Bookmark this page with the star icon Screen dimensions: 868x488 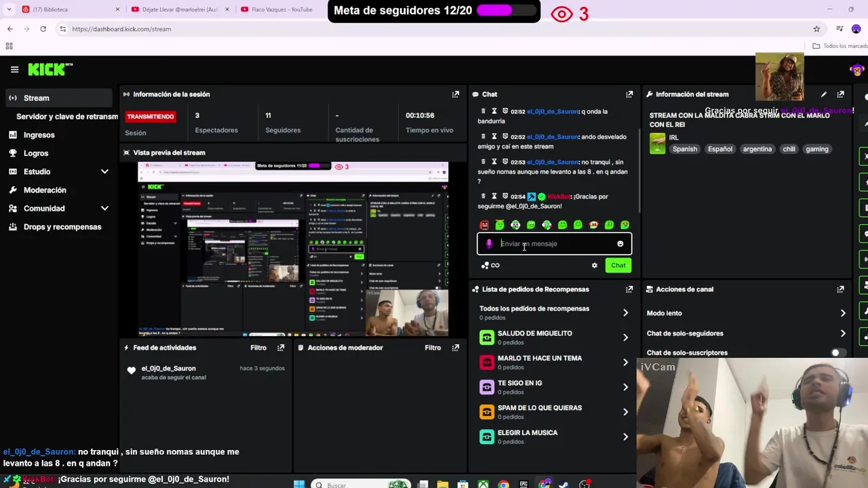(x=816, y=29)
